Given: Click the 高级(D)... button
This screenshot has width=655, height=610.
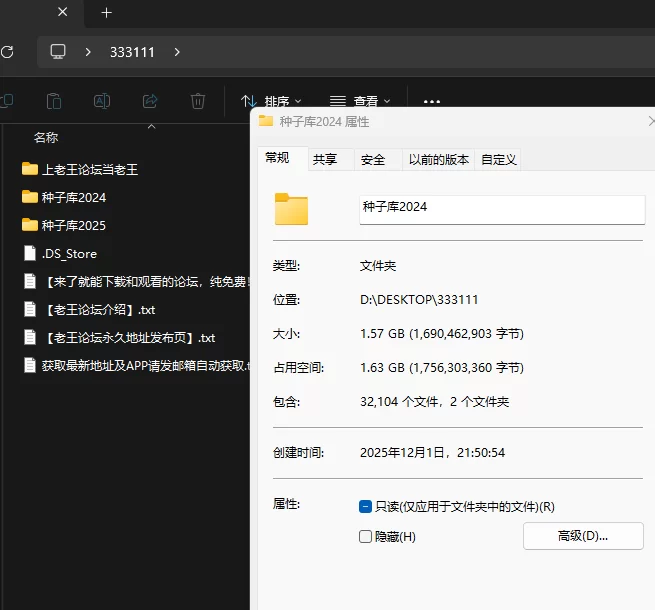Looking at the screenshot, I should point(583,536).
